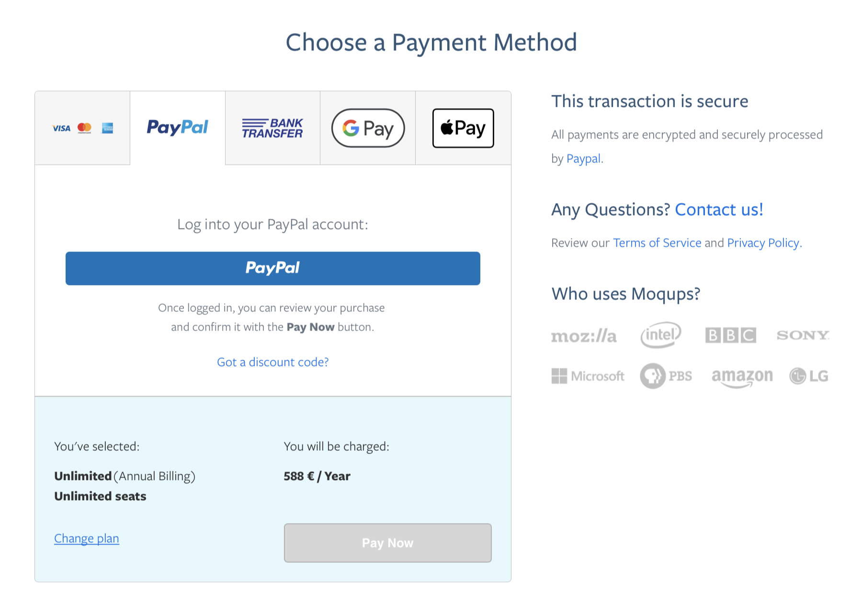Viewport: 863px width, 616px height.
Task: Select the Visa card icon
Action: [x=61, y=128]
